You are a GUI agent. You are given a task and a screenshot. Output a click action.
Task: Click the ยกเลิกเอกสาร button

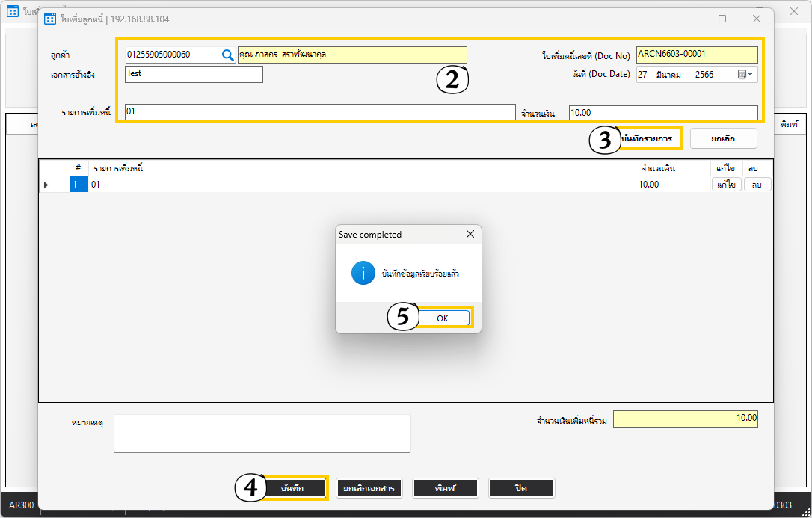tap(369, 488)
